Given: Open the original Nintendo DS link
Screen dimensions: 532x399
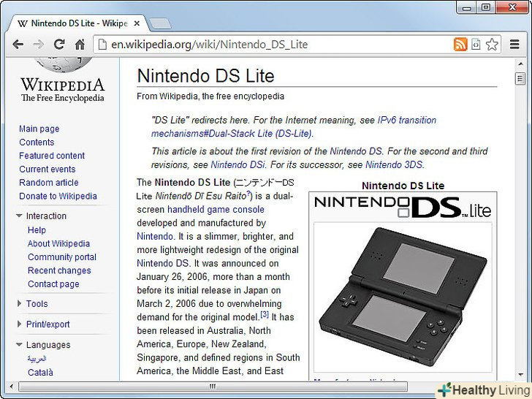Looking at the screenshot, I should coord(162,263).
